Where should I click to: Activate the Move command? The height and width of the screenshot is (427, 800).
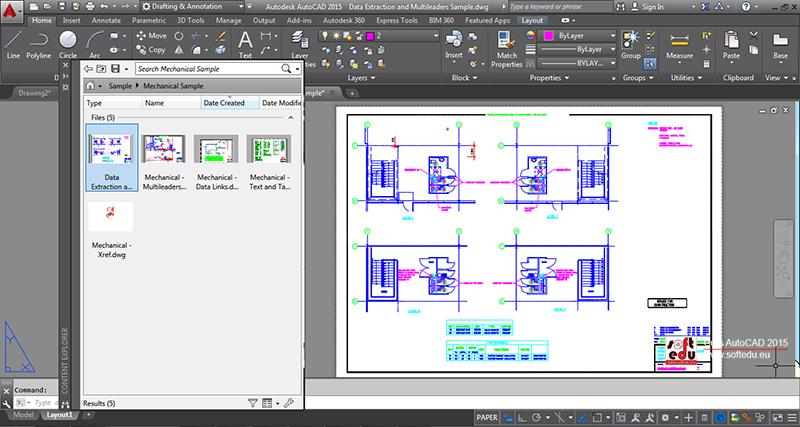[x=151, y=36]
